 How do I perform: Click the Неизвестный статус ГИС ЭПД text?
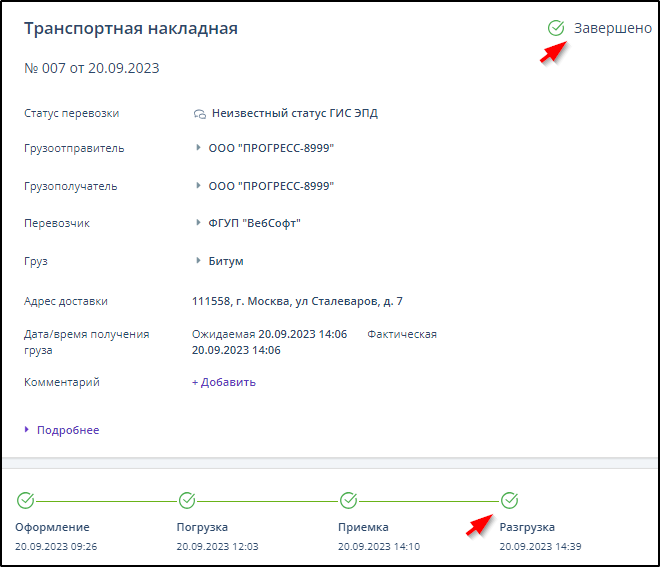(x=295, y=114)
